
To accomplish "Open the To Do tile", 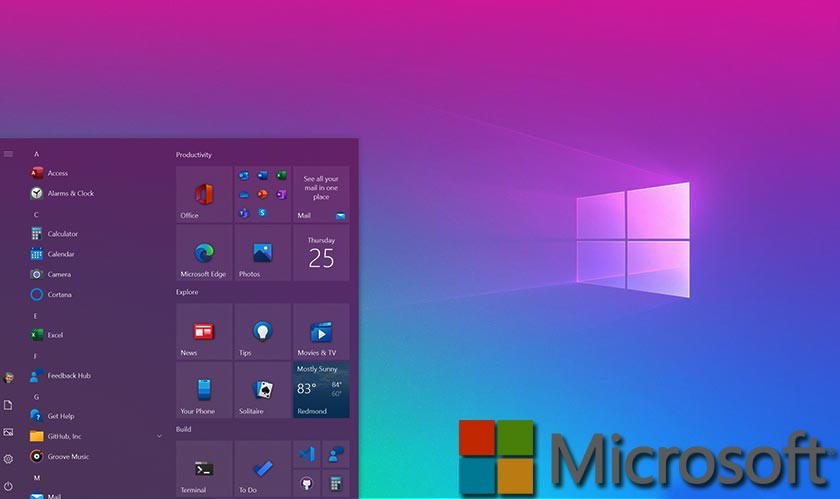I will (262, 469).
